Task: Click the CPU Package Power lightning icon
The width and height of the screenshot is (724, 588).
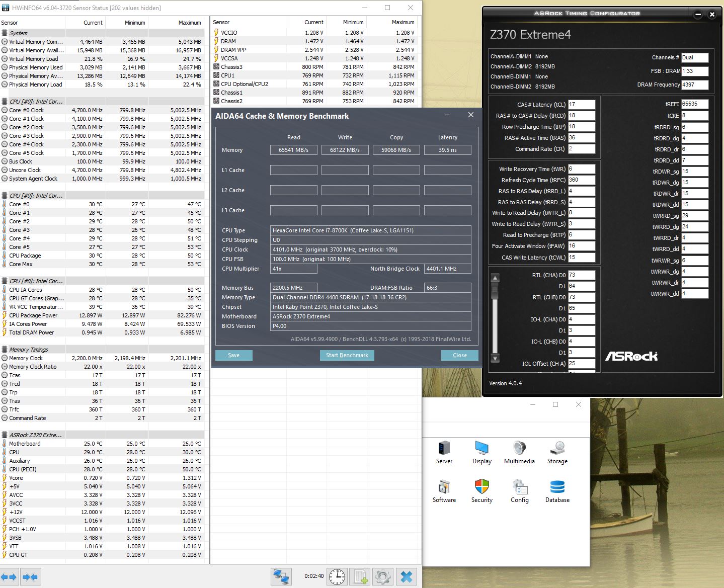Action: coord(5,315)
